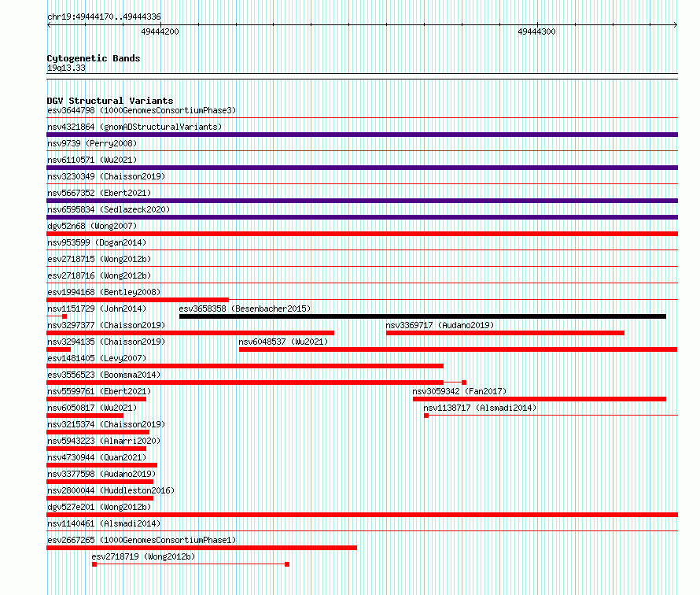Open variant nsv6595834 (Sedlazeck2020)
This screenshot has height=595, width=700.
click(x=109, y=209)
